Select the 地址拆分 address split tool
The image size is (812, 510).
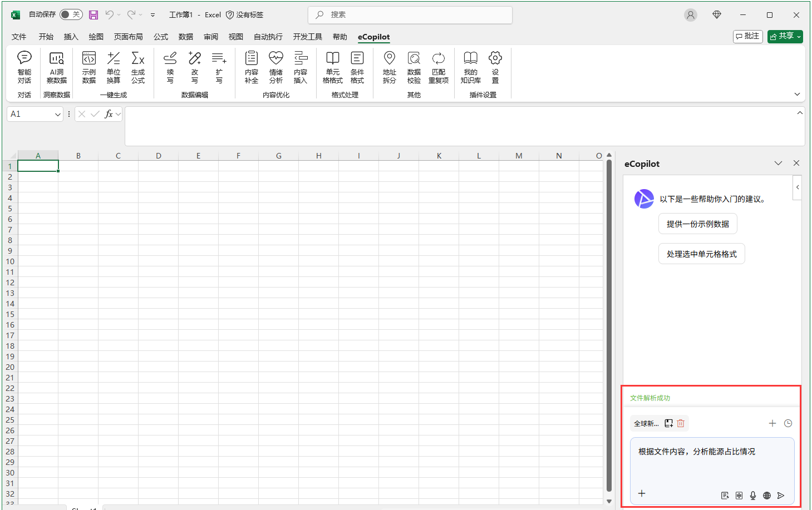(x=390, y=67)
